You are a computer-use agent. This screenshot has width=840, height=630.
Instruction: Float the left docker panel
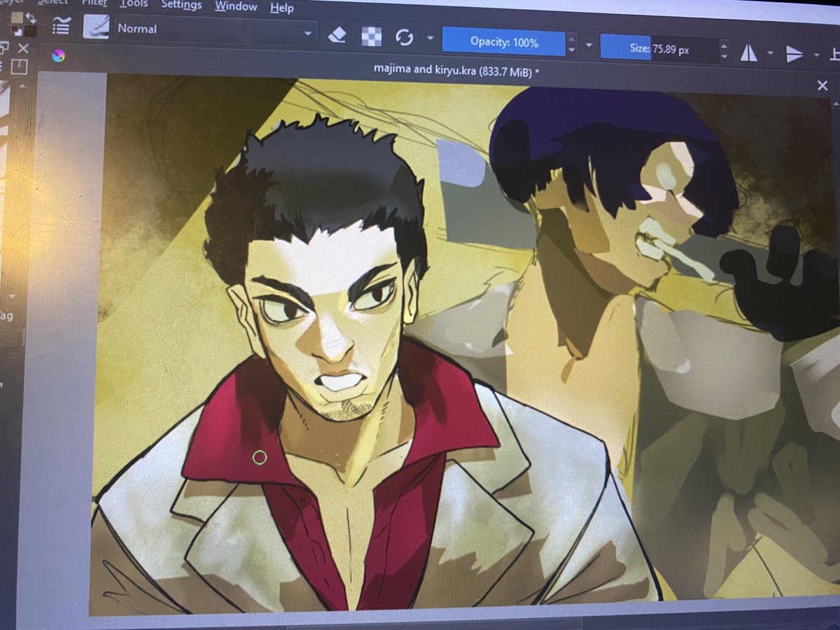coord(4,48)
